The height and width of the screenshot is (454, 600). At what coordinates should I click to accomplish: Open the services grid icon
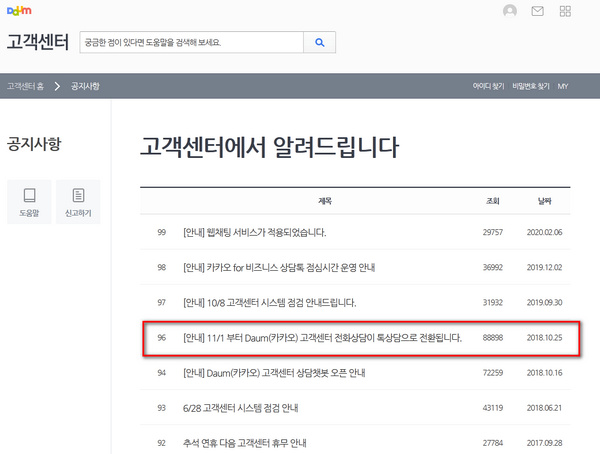tap(565, 11)
